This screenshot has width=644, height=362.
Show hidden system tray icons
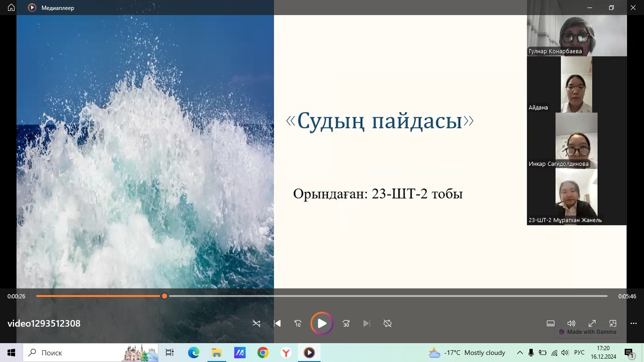pos(520,353)
